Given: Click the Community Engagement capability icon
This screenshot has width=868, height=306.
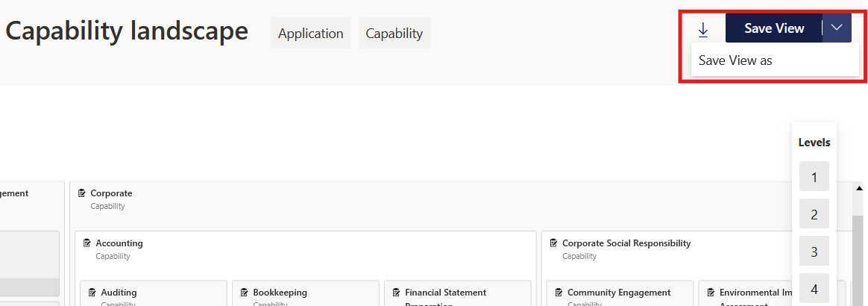Looking at the screenshot, I should click(x=559, y=293).
